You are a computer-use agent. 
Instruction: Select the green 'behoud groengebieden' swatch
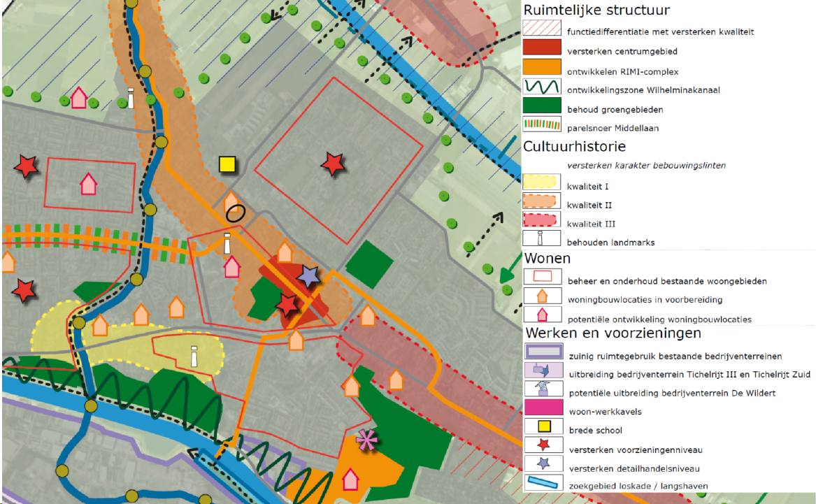pyautogui.click(x=542, y=106)
